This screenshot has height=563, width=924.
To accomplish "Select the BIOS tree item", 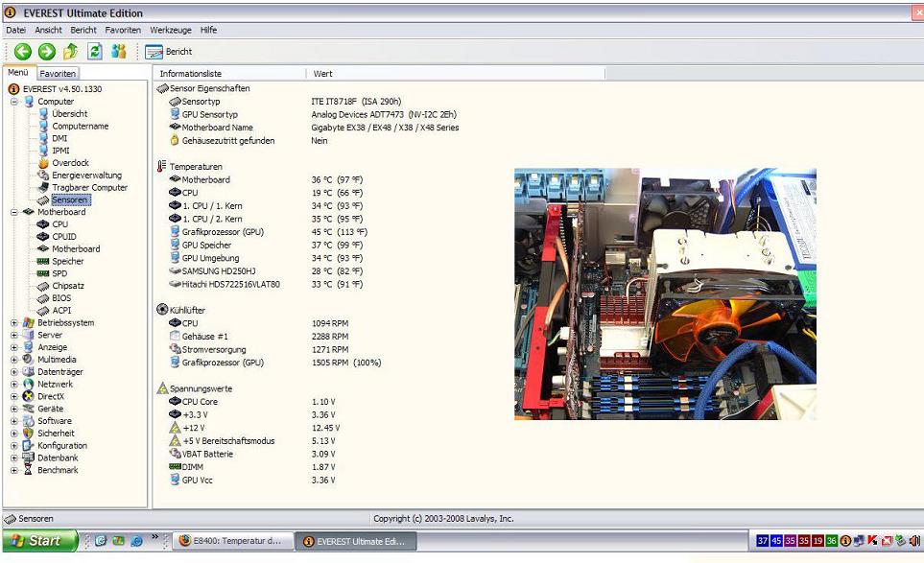I will (x=61, y=298).
